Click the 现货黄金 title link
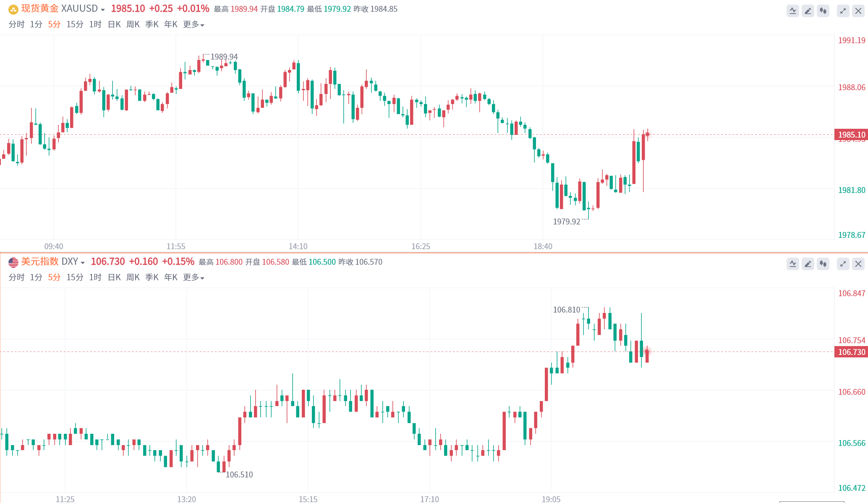868x503 pixels. [x=40, y=9]
